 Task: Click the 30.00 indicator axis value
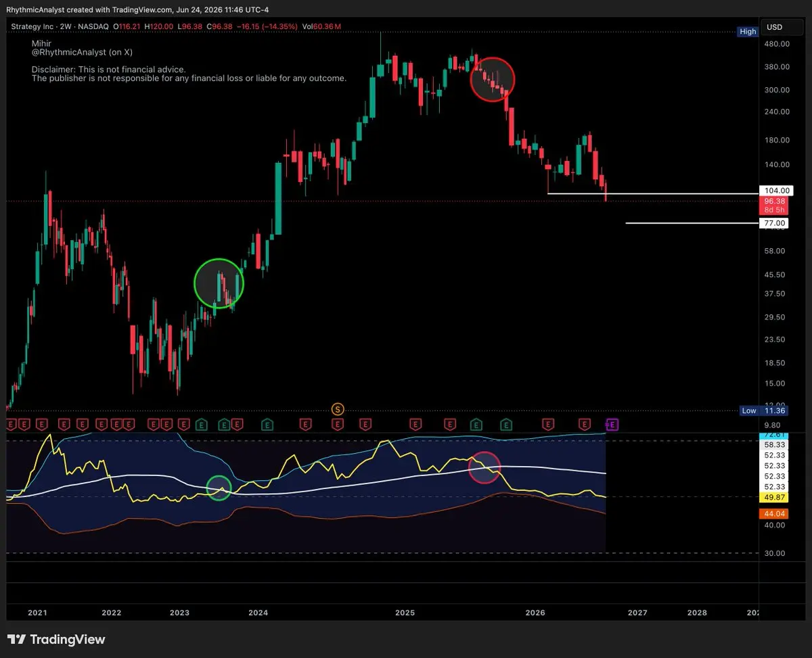click(776, 553)
